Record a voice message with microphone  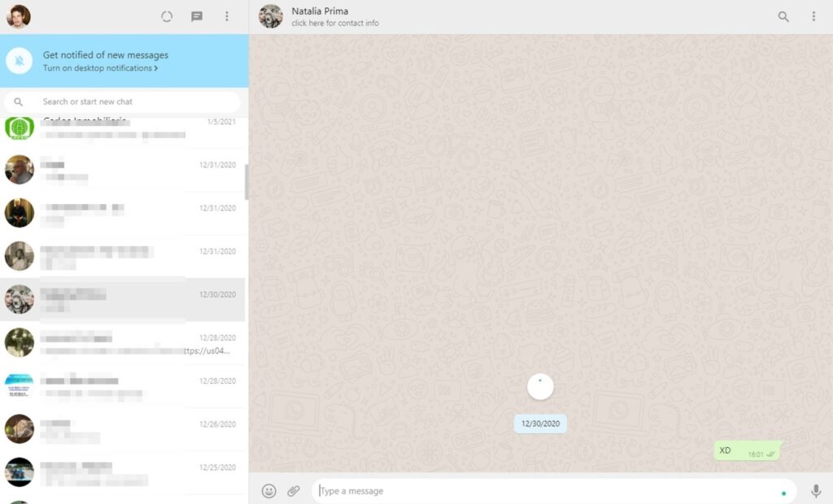tap(815, 491)
